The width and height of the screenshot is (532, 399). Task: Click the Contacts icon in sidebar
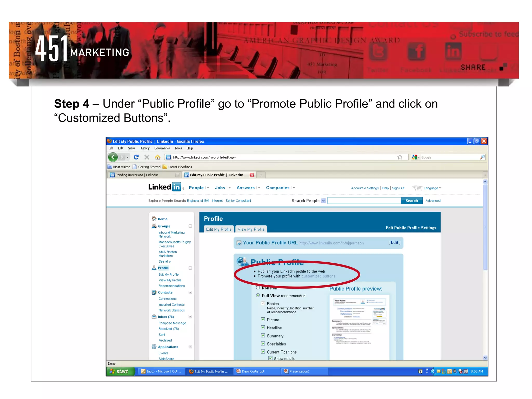[154, 292]
